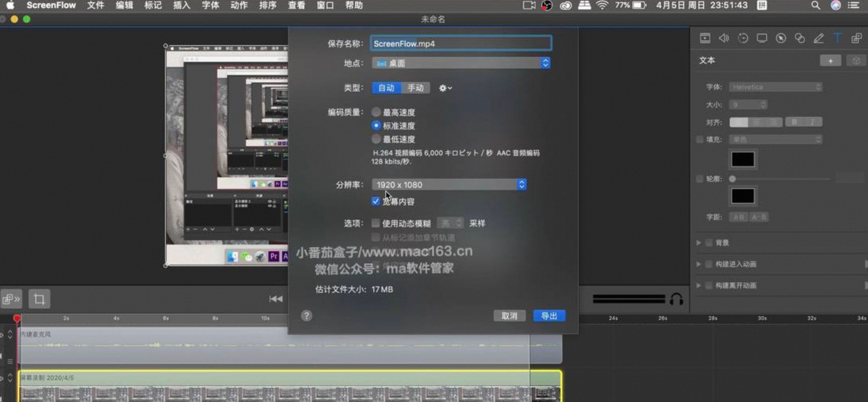Toggle the 宽幕内容 checkbox
Viewport: 868px width, 402px height.
click(376, 201)
